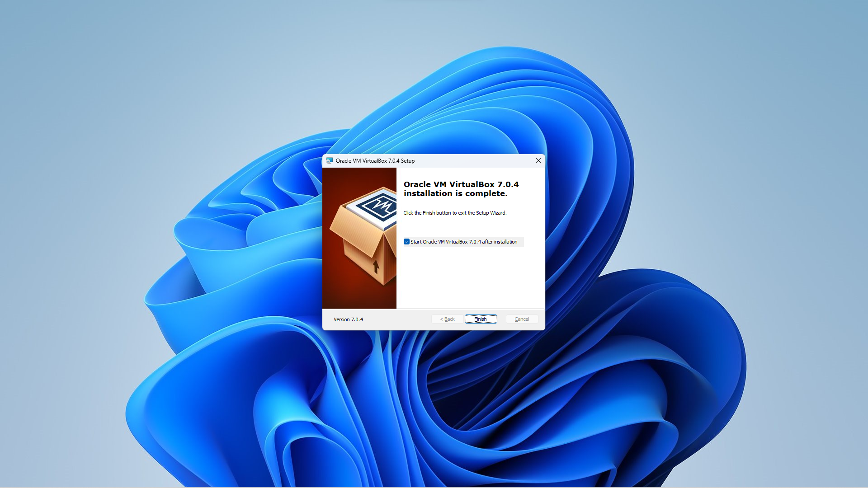Click the 'installation is complete' heading

(x=455, y=193)
